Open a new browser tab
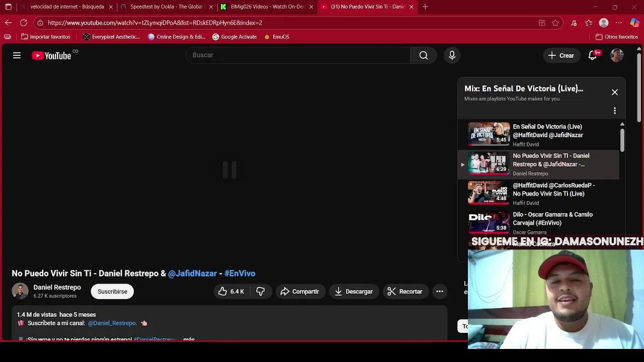644x362 pixels. click(426, 7)
